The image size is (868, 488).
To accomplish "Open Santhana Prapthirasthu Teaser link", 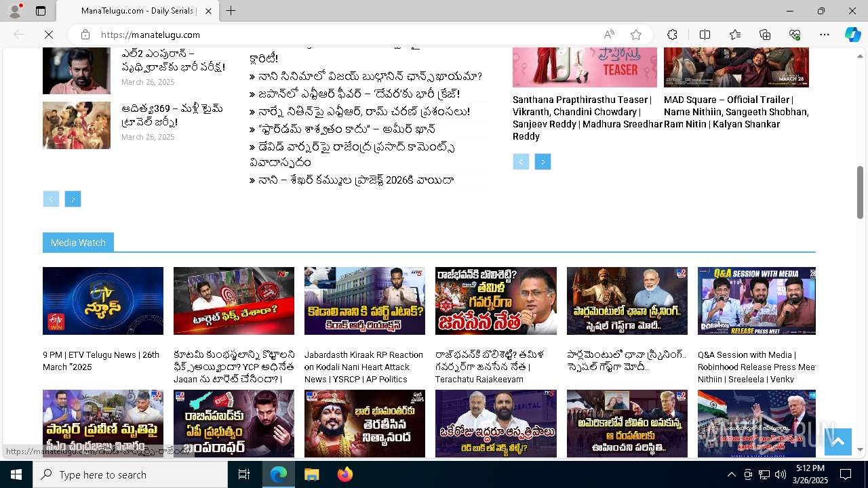I will click(587, 118).
